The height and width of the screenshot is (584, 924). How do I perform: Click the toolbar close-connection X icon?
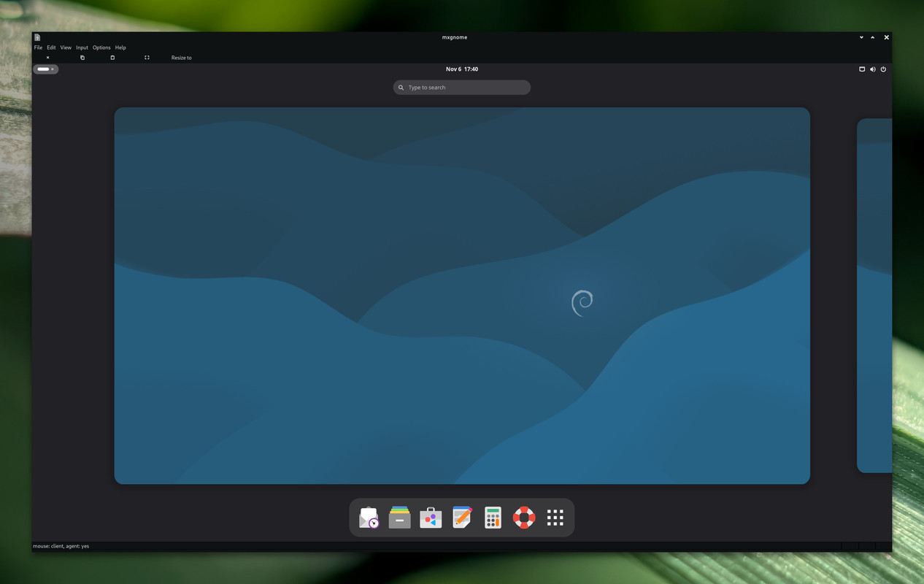[48, 58]
